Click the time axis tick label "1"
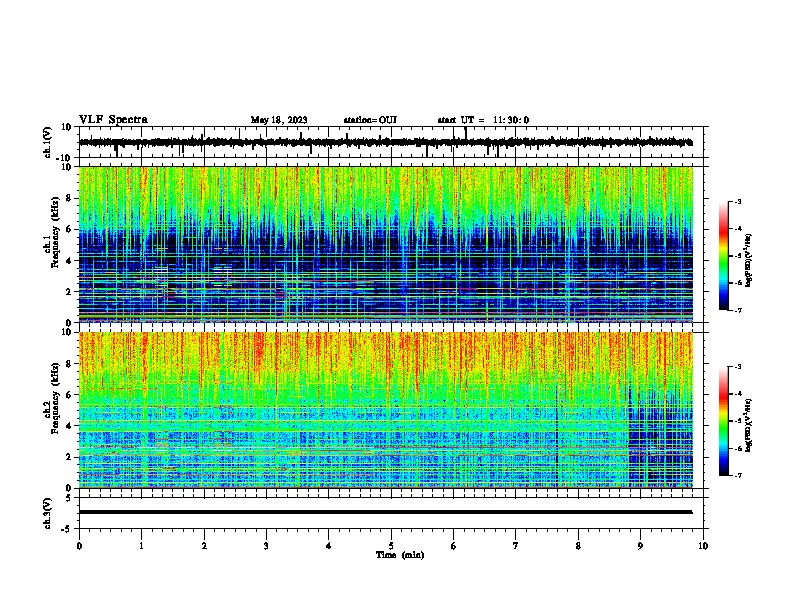Viewport: 792px width, 612px height. pos(141,546)
